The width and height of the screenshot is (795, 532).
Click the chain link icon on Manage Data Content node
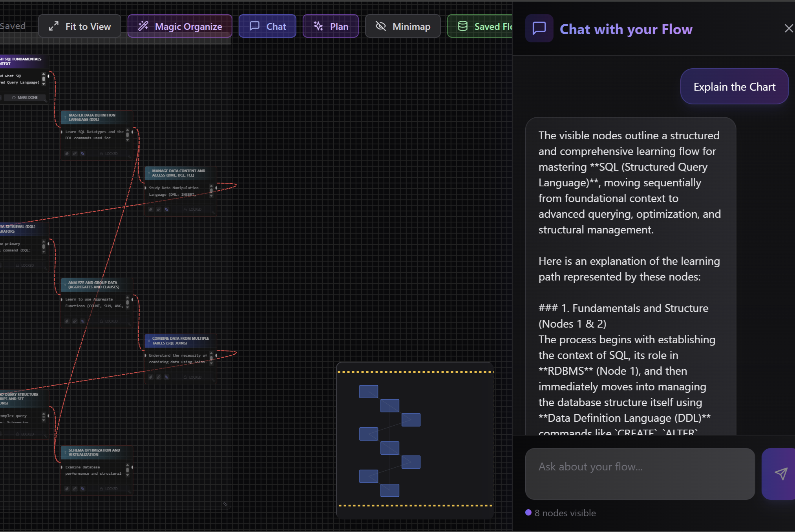(159, 209)
